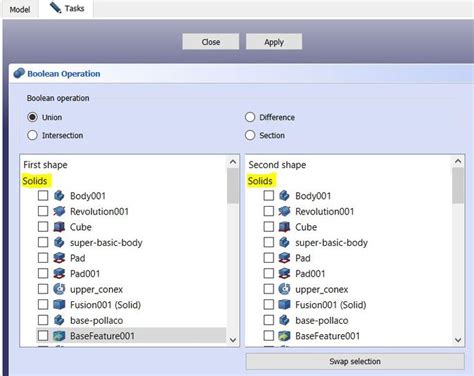Screen dimensions: 474x376
Task: Click Revolution001 icon in Second shape list
Action: coord(284,211)
